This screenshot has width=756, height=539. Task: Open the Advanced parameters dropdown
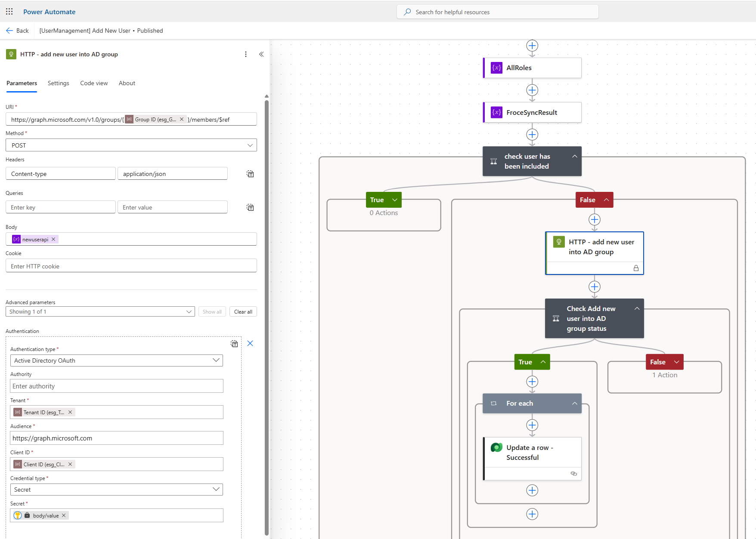(x=100, y=311)
